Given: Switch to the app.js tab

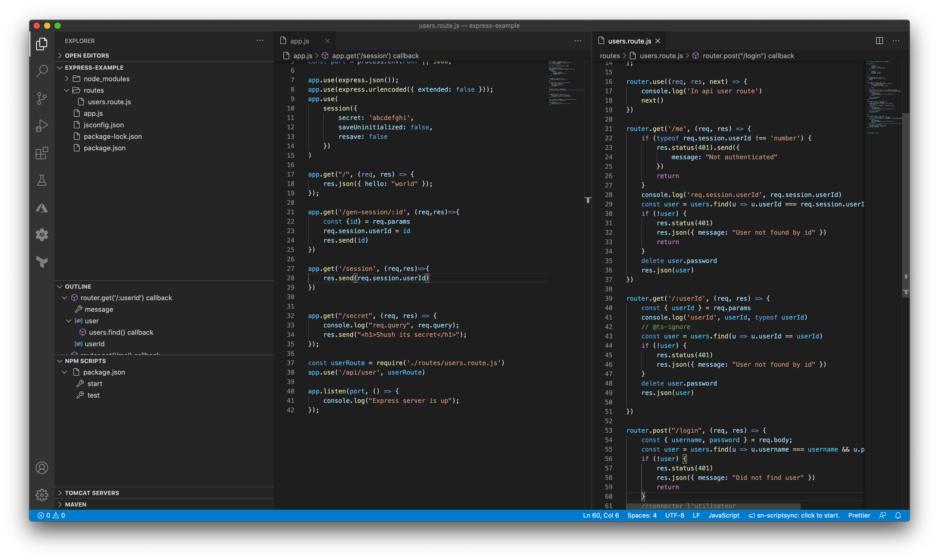Looking at the screenshot, I should click(x=299, y=41).
